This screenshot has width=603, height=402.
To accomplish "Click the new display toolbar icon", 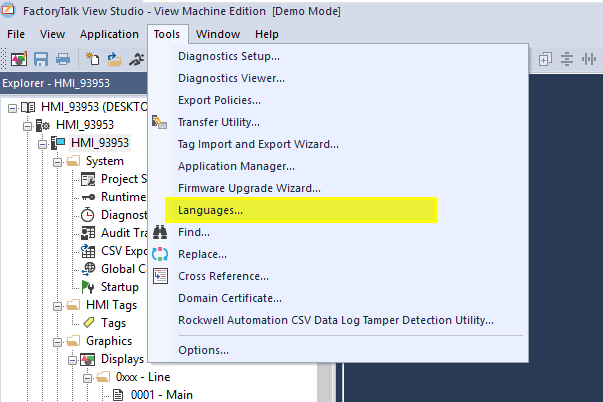I will point(18,59).
